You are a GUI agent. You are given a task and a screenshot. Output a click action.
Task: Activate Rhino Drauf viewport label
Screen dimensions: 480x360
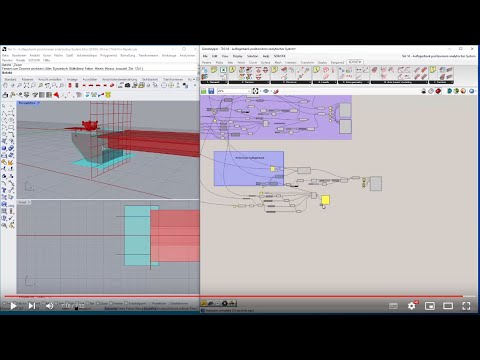(x=24, y=202)
